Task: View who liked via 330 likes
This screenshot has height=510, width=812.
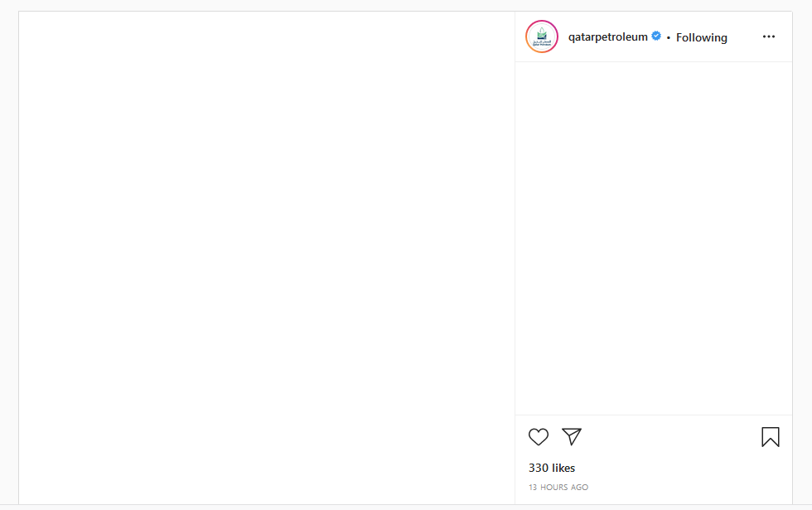Action: click(552, 468)
